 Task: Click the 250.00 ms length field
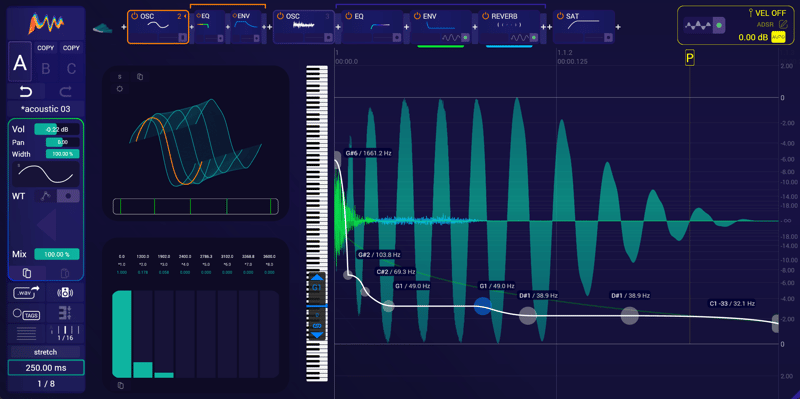pyautogui.click(x=46, y=367)
